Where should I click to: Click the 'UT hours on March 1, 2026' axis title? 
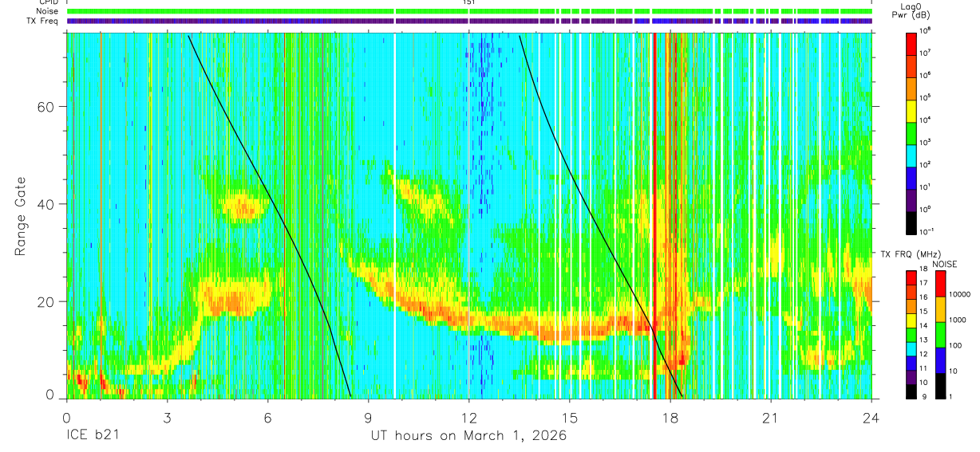468,436
